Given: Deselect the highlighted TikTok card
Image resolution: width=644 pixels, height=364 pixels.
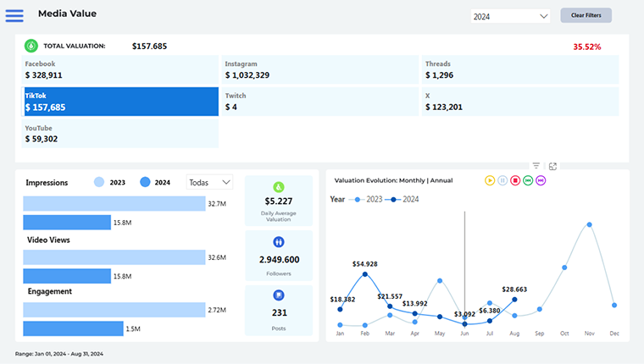Looking at the screenshot, I should coord(120,102).
